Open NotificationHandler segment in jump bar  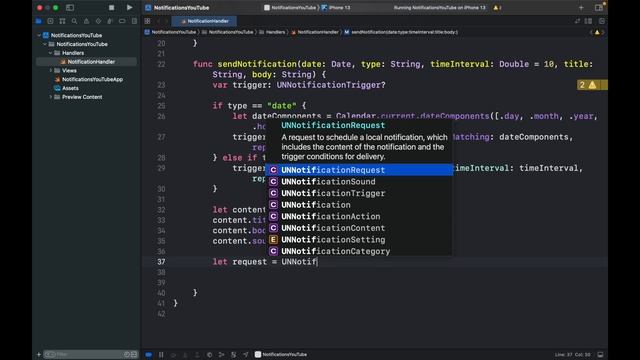coord(315,32)
